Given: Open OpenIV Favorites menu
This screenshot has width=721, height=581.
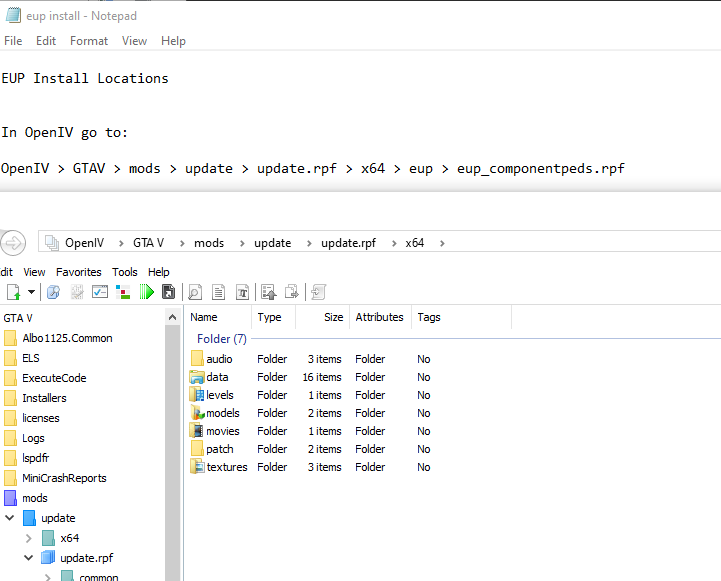Looking at the screenshot, I should point(79,272).
